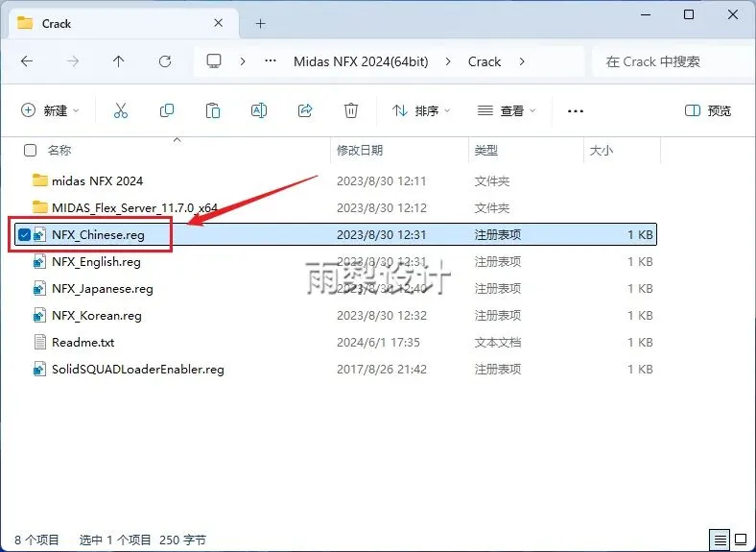
Task: Click the SolidSQUADLoaderEnabler.reg file icon
Action: (39, 370)
